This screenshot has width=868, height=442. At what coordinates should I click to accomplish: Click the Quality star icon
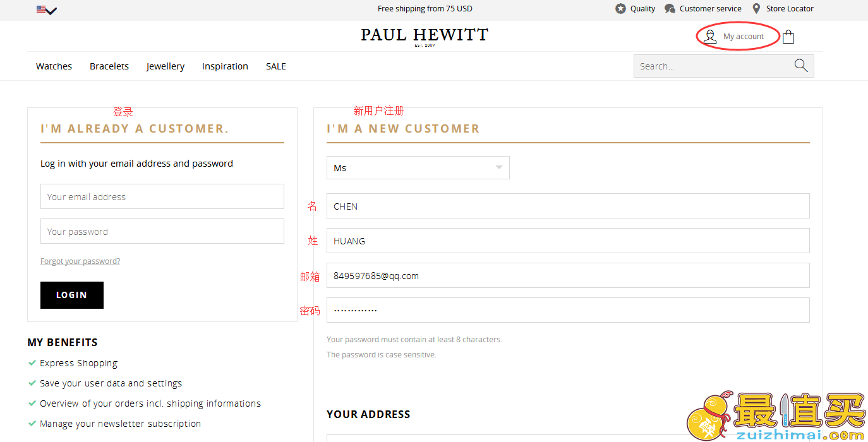(x=620, y=9)
